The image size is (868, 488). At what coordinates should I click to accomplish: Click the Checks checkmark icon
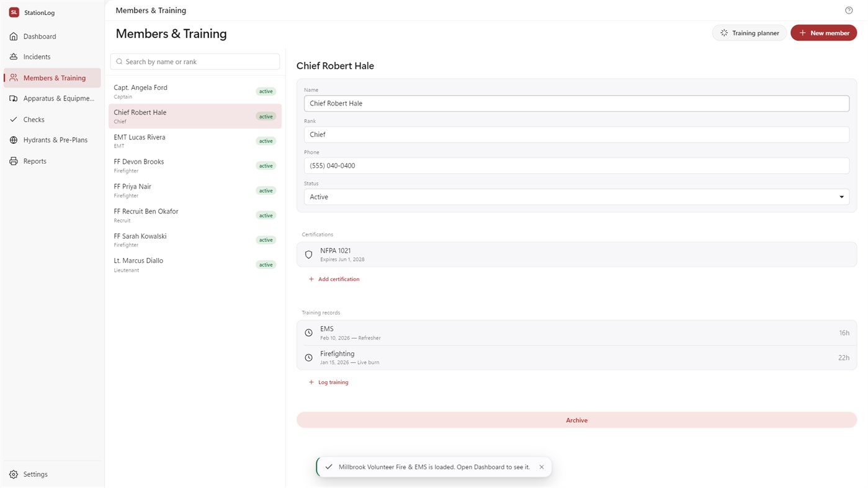[14, 120]
